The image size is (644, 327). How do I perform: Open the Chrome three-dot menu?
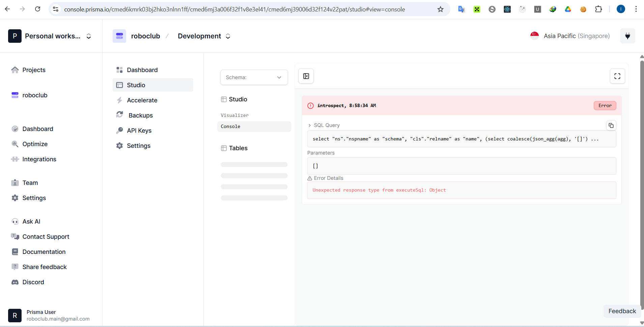[636, 9]
